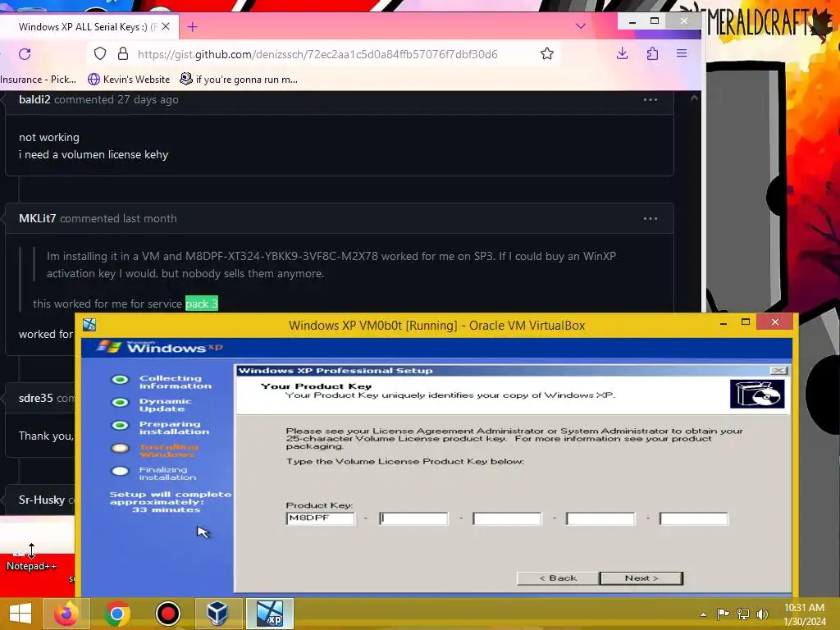Screen dimensions: 840x630
Task: Open baldi2 comment options menu
Action: point(651,99)
